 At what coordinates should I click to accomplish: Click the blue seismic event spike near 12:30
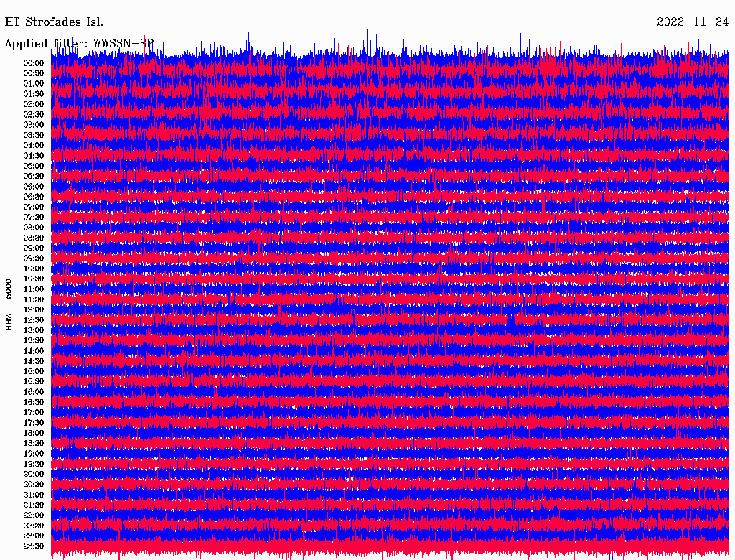[x=511, y=322]
